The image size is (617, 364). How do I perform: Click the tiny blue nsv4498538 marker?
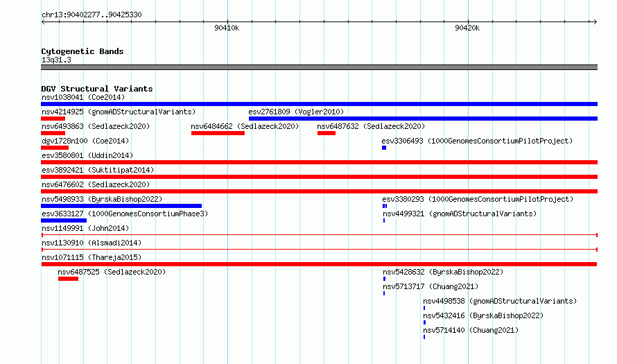424,308
